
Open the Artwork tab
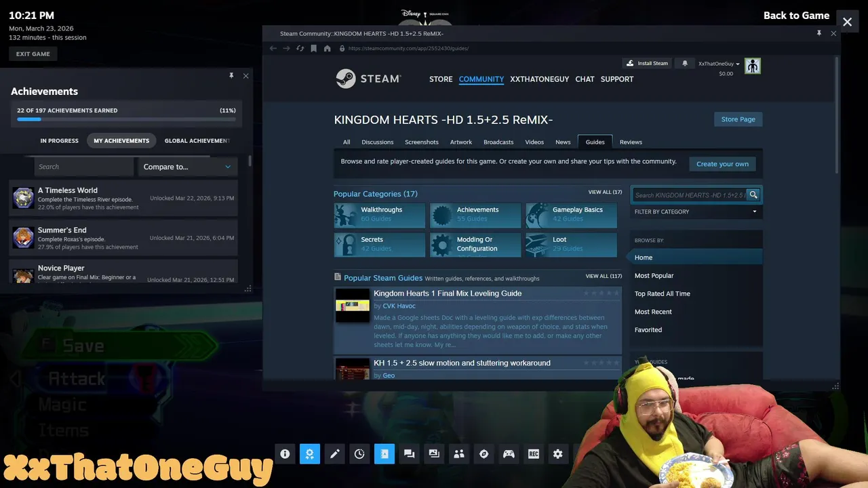coord(461,142)
